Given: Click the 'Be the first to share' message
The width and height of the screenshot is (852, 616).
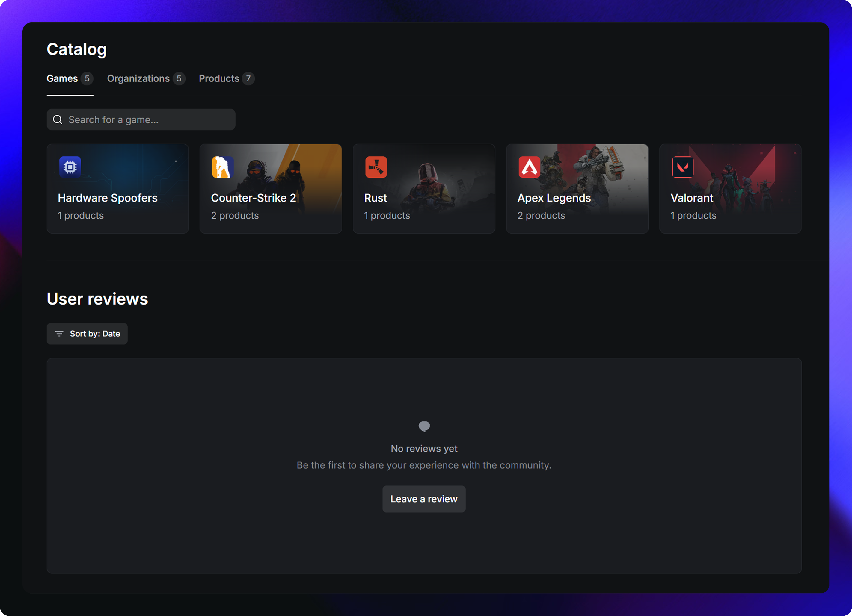Looking at the screenshot, I should [424, 465].
